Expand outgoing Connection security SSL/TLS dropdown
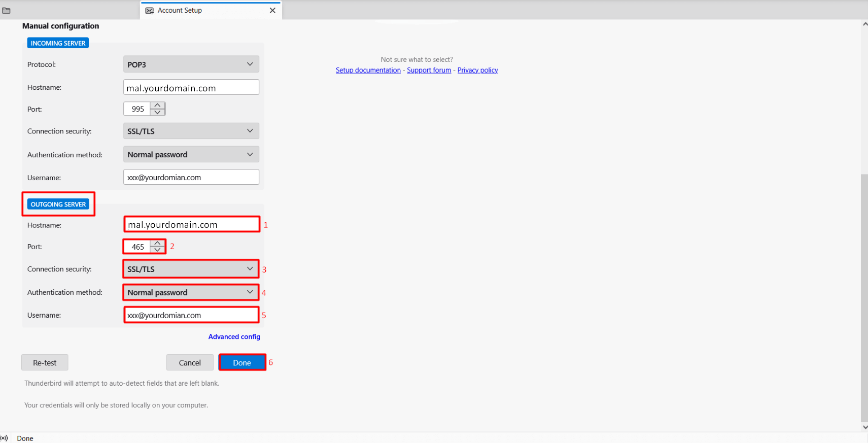868x443 pixels. point(191,269)
